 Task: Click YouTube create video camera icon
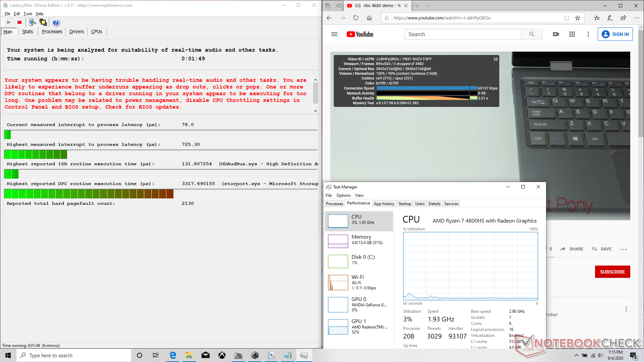(x=556, y=34)
